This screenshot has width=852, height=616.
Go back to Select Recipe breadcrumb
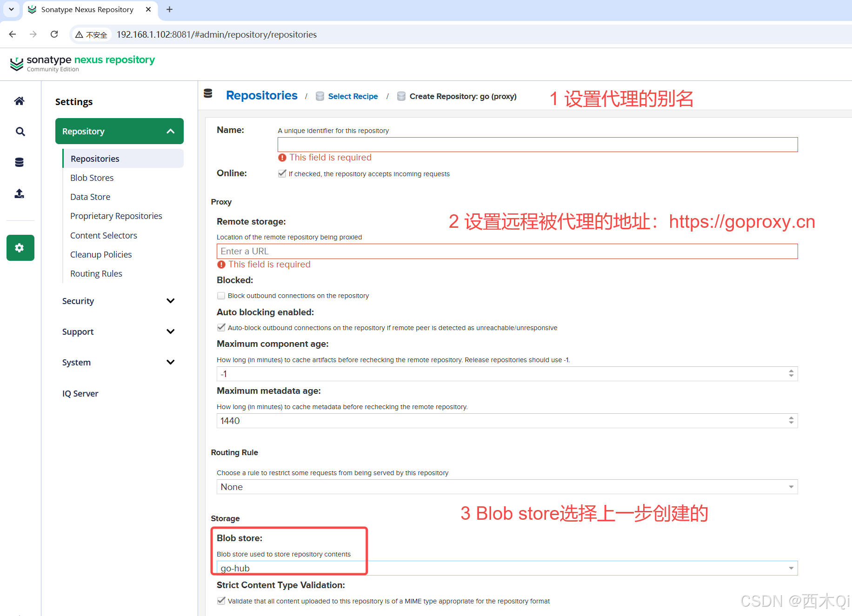click(353, 96)
